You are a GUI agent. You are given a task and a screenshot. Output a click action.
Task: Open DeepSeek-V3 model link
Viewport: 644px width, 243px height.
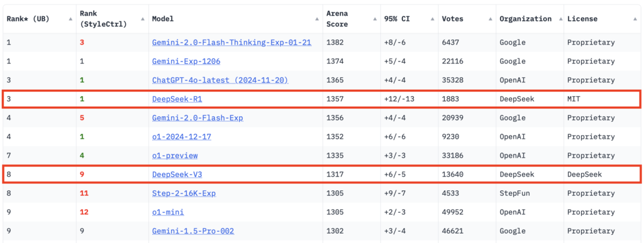(x=177, y=175)
